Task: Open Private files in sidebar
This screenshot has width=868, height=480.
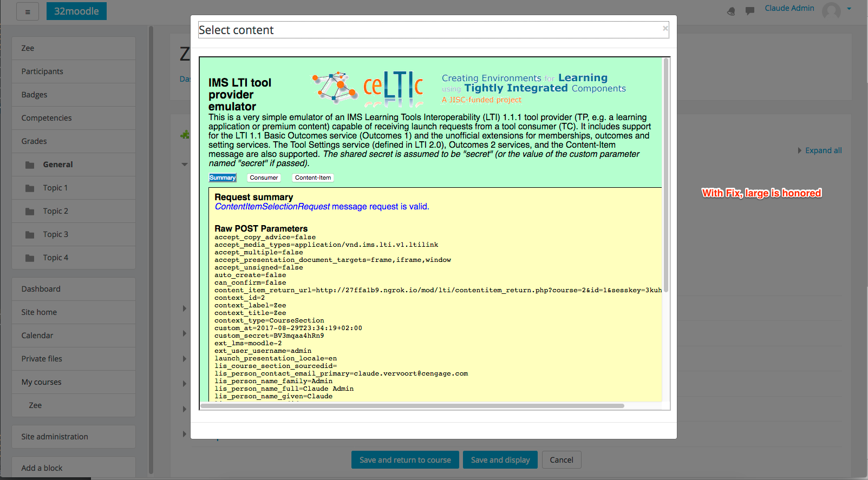Action: (74, 359)
